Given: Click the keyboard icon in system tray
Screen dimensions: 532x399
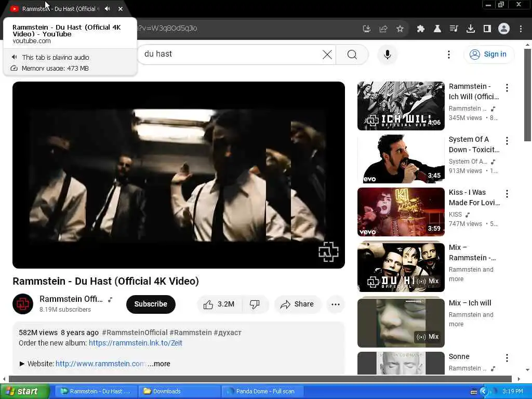Looking at the screenshot, I should 474,392.
